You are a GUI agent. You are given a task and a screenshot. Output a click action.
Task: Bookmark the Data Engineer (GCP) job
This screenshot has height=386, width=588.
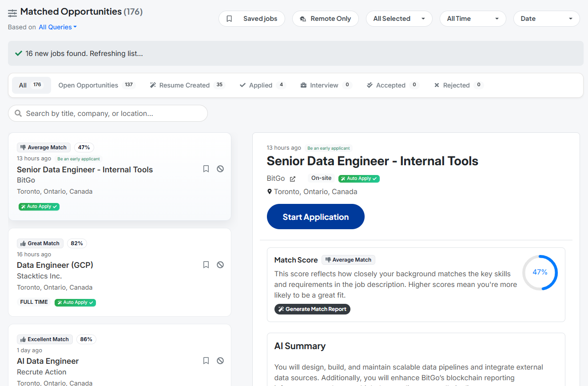click(206, 265)
